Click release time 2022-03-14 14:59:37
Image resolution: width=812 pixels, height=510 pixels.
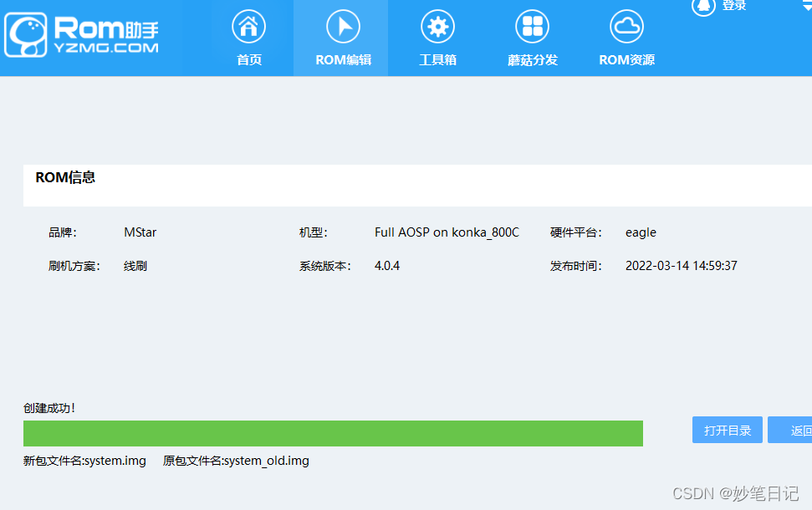tap(681, 266)
